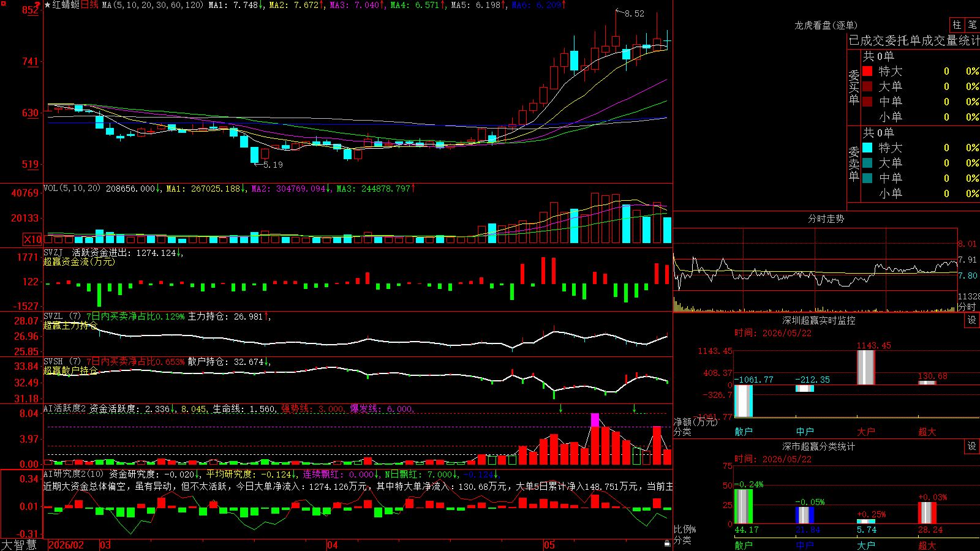Click the cyan 大户 5.74 bar in 分类统计
Screen dimensions: 980x551
866,522
